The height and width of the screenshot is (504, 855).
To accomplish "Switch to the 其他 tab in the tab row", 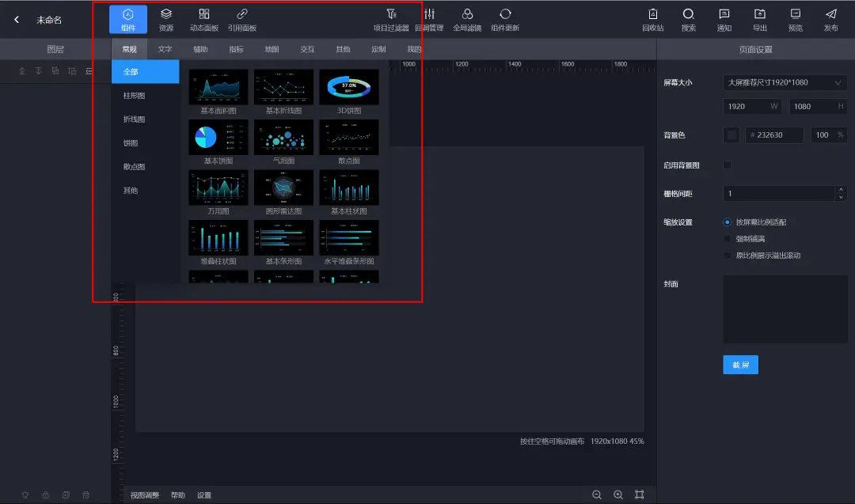I will [x=343, y=49].
